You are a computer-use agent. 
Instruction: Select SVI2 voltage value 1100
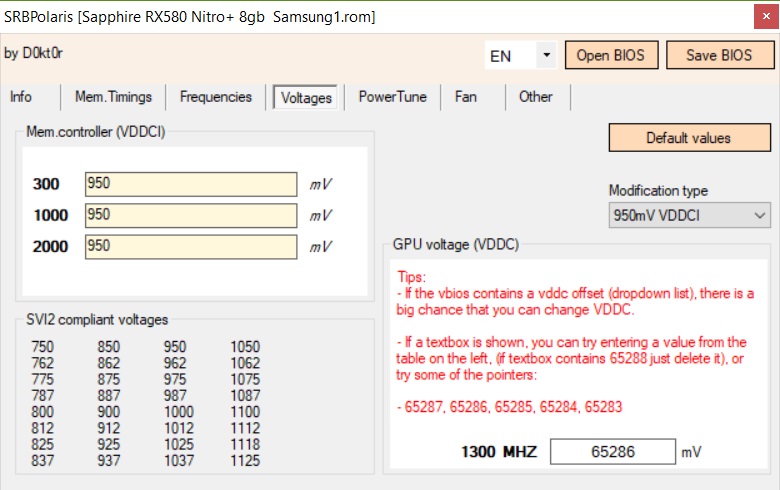(245, 412)
